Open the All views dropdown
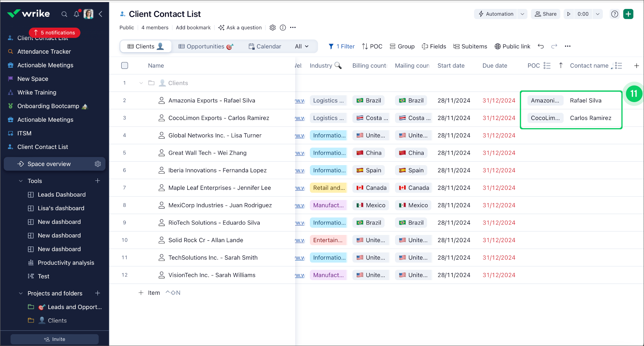This screenshot has height=346, width=644. coord(302,46)
